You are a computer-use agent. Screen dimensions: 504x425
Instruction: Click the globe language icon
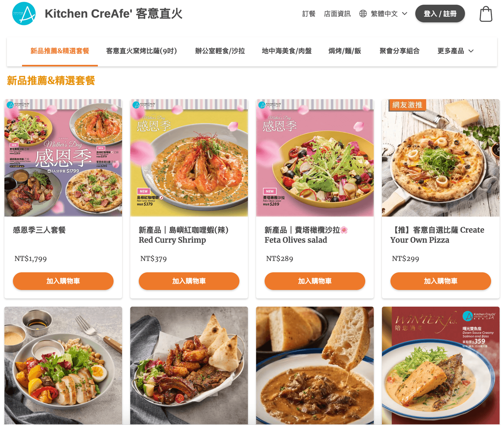tap(363, 14)
